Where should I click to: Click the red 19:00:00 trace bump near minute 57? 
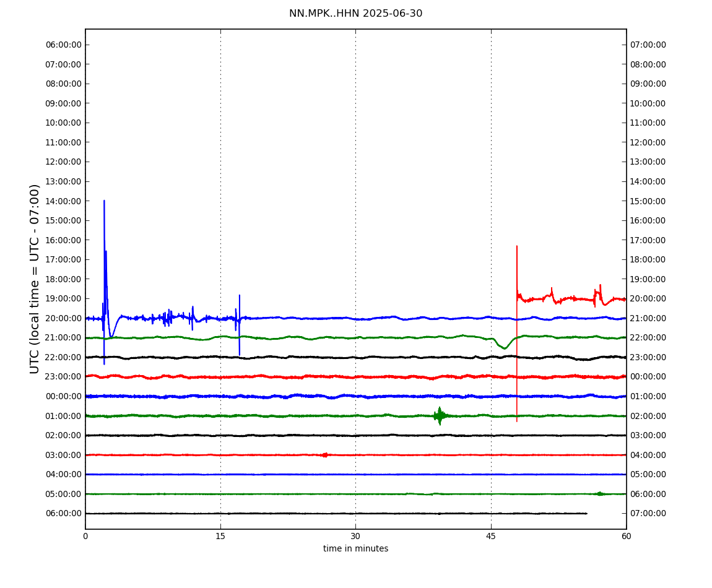[601, 294]
